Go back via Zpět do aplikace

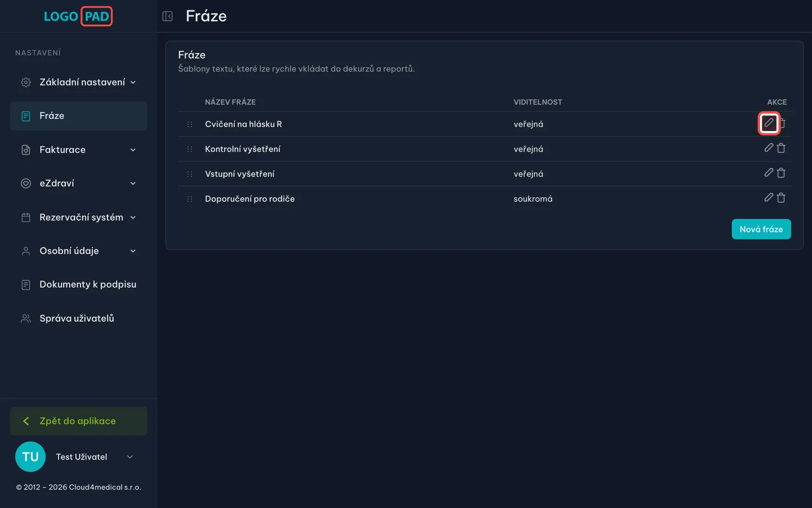pyautogui.click(x=78, y=421)
